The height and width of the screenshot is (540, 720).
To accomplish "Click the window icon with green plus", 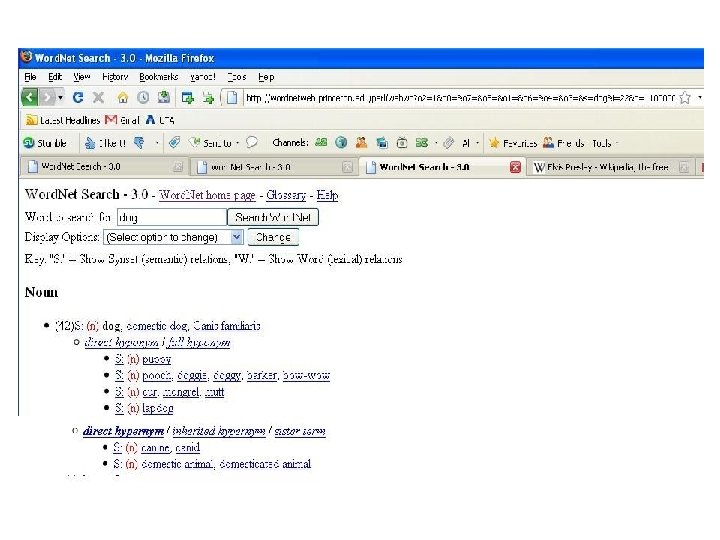I will (187, 97).
